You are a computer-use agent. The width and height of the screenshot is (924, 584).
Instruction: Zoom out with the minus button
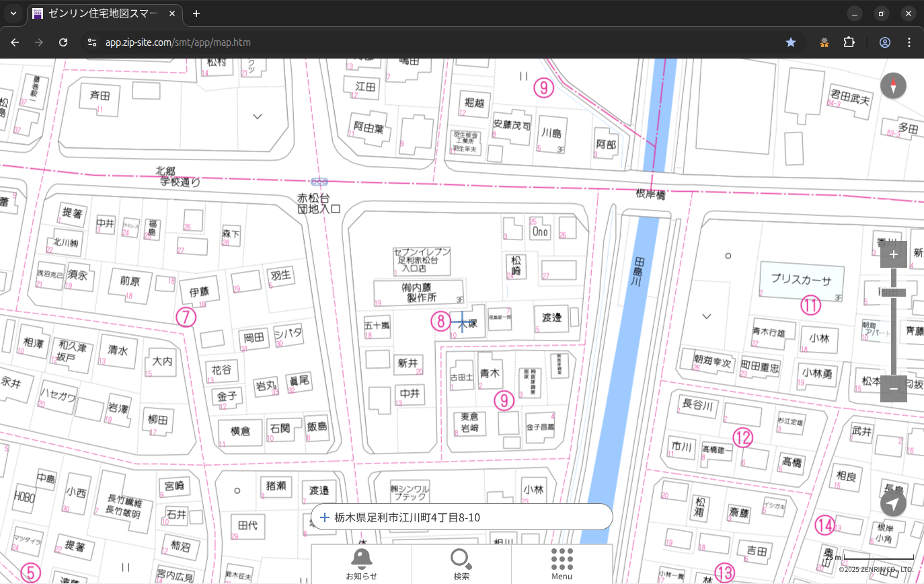point(893,389)
